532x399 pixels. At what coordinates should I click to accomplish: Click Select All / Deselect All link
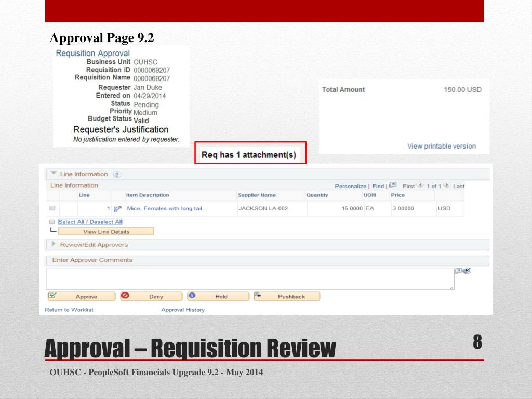coord(90,222)
